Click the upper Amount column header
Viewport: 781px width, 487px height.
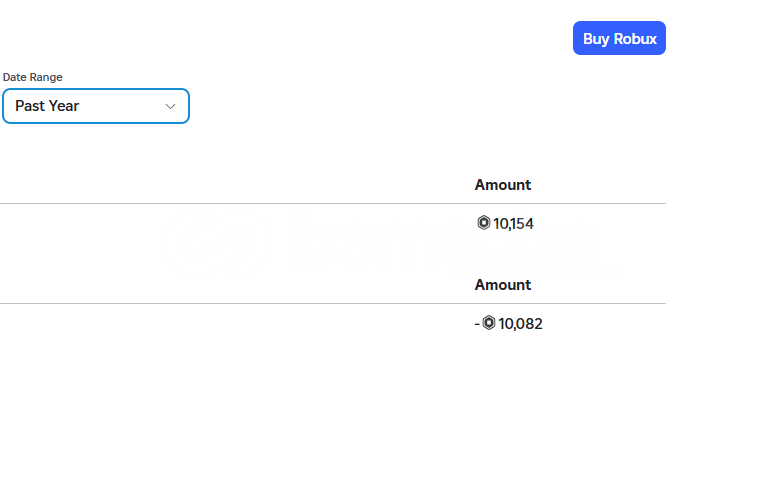(x=503, y=185)
